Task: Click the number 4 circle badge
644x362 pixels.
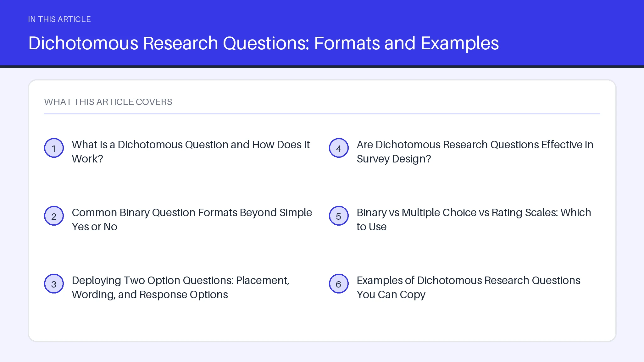Action: point(339,148)
